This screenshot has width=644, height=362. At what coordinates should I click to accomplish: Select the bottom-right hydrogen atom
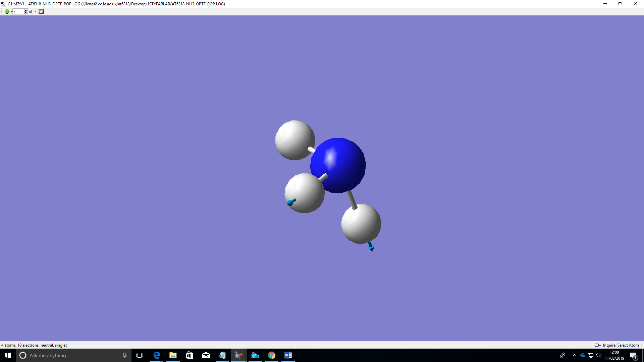tap(362, 224)
